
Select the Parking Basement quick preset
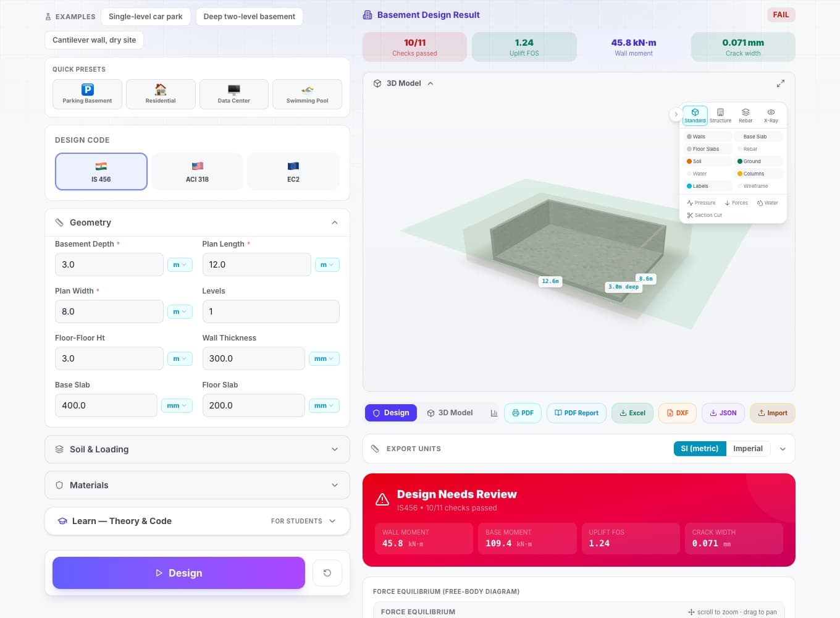[87, 94]
